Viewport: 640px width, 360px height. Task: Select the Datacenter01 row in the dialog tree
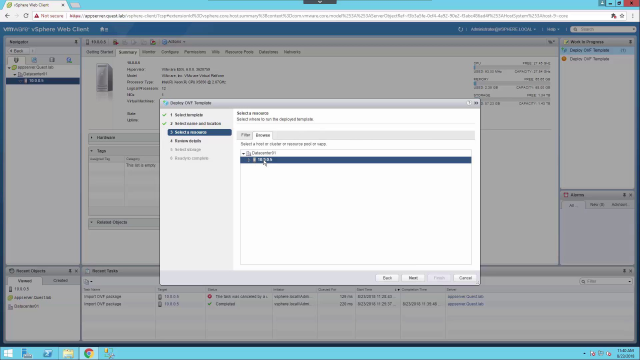coord(356,153)
